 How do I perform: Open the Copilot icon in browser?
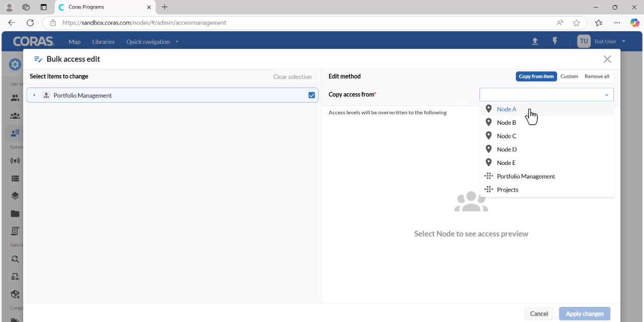tap(635, 23)
